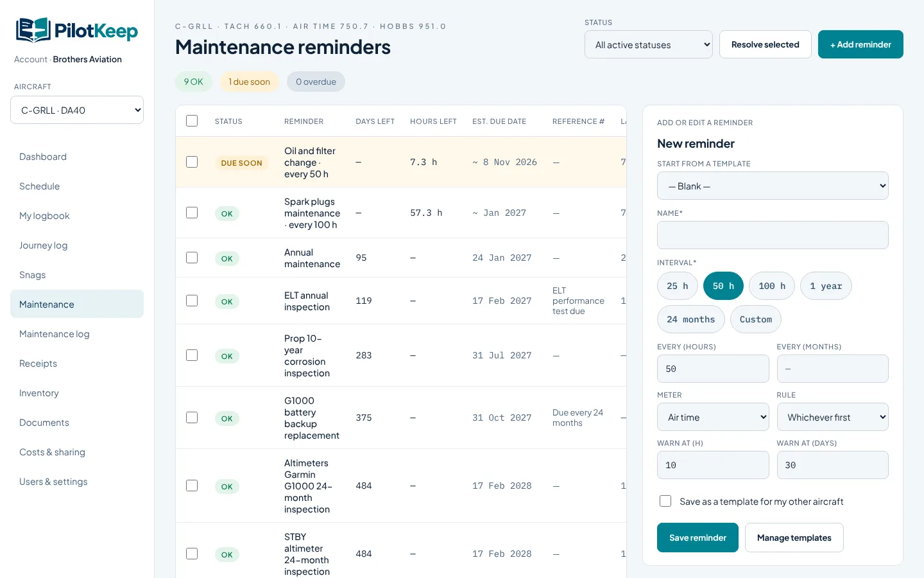Pick the 1 year interval preset
The image size is (924, 578).
click(826, 286)
